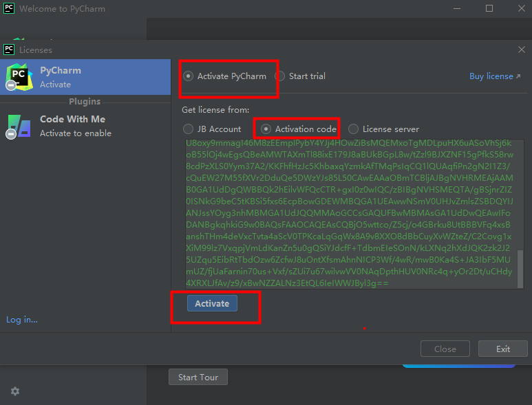532x405 pixels.
Task: Select the Activate PyCharm radio option
Action: pos(189,76)
